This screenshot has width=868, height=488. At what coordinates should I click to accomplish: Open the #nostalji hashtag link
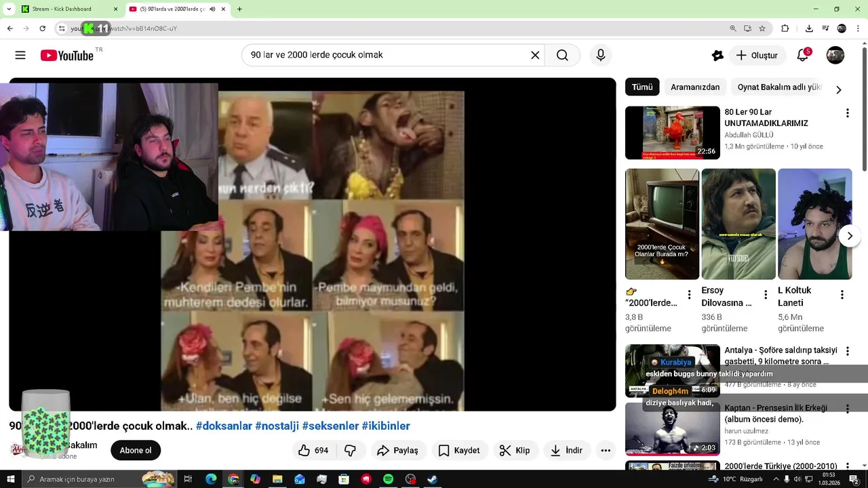click(x=277, y=426)
